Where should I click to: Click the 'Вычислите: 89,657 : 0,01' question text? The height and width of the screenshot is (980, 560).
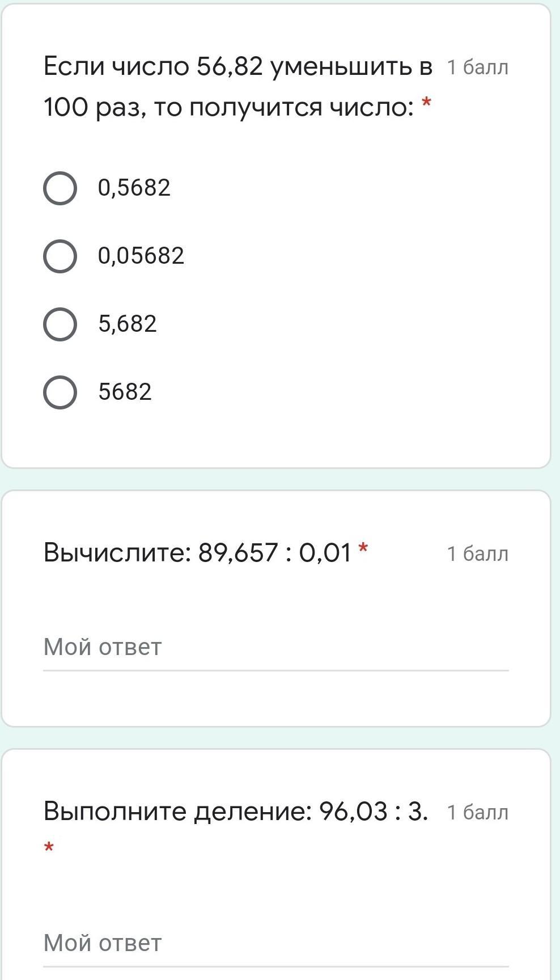[x=197, y=552]
